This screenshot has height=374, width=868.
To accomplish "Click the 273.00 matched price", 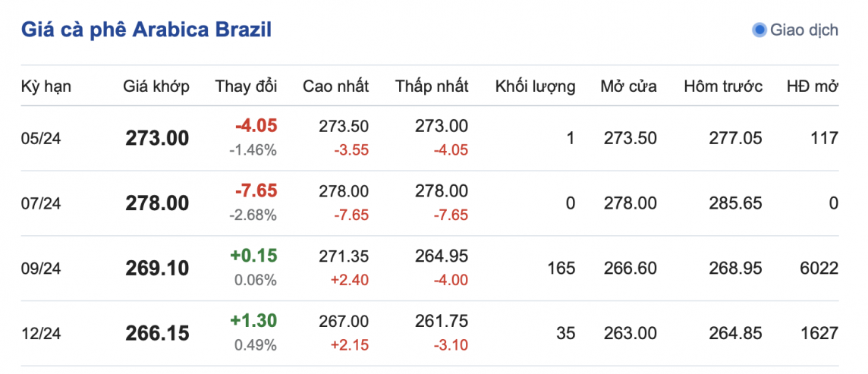I will [157, 138].
